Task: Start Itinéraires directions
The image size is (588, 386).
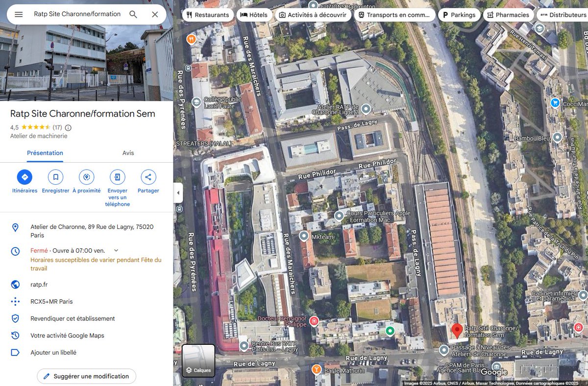Action: (24, 177)
